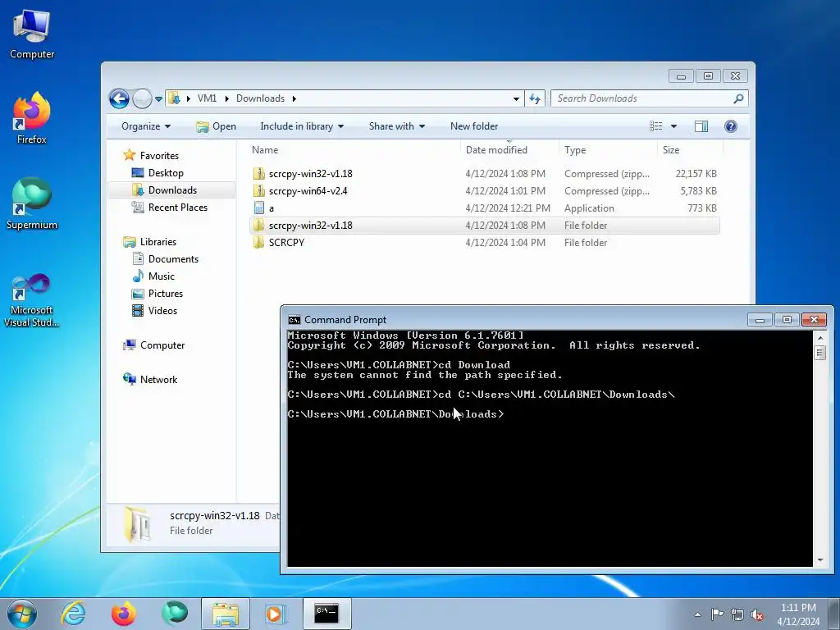Click the Command Prompt title bar icon

tap(294, 320)
